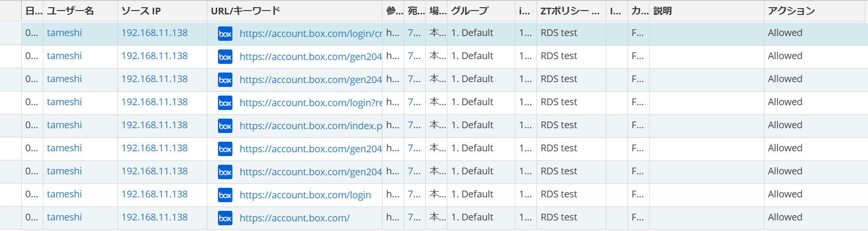Select Allowed in the login/cr row
Image resolution: width=868 pixels, height=231 pixels.
click(785, 33)
